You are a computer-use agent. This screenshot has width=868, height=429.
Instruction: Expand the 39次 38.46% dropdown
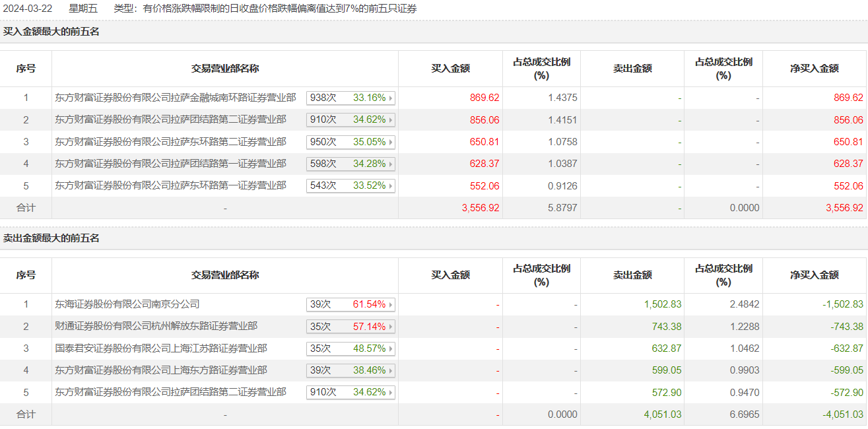(351, 370)
